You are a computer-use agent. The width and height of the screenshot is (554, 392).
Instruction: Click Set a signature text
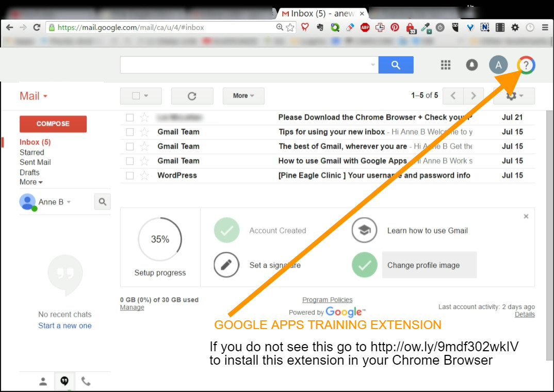coord(275,265)
